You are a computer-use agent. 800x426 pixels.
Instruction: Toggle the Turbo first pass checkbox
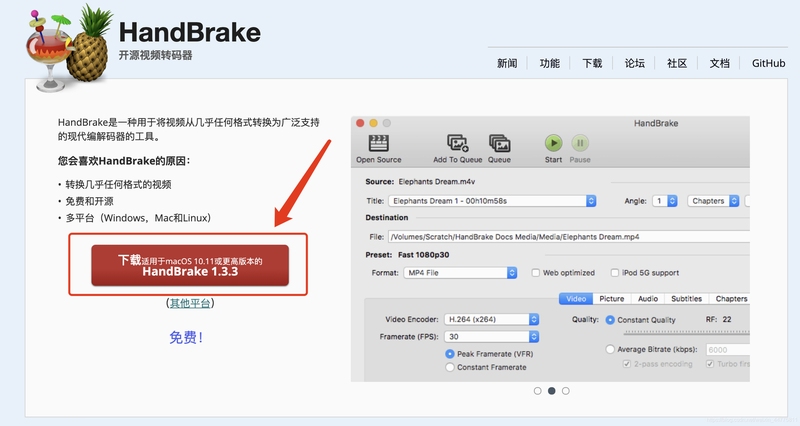(710, 364)
